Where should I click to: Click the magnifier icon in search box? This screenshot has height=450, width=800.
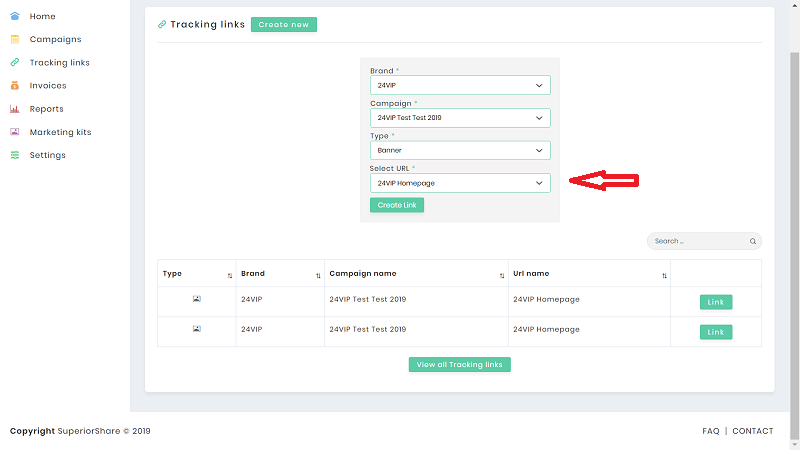click(753, 241)
